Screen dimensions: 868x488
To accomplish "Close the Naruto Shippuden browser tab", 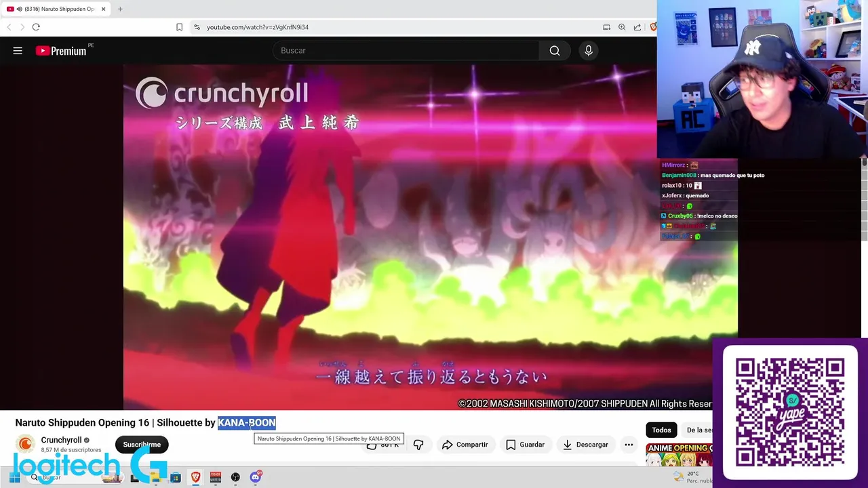I will 104,9.
